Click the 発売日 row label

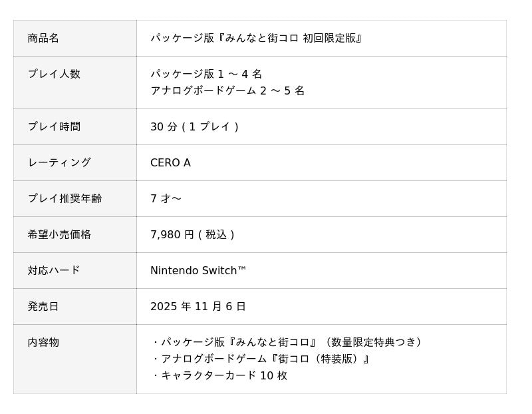pyautogui.click(x=43, y=306)
